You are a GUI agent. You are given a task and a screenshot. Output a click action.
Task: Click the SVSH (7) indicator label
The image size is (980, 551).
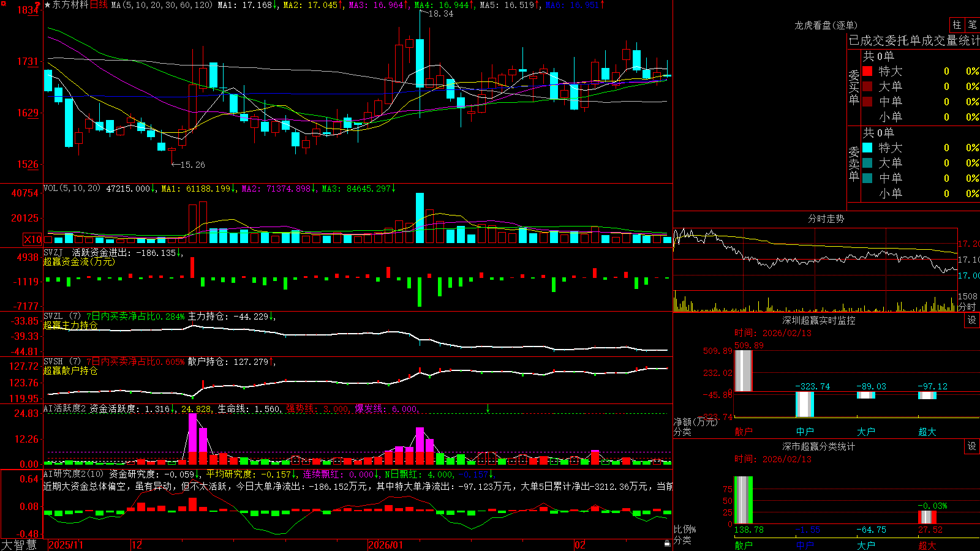pyautogui.click(x=62, y=362)
